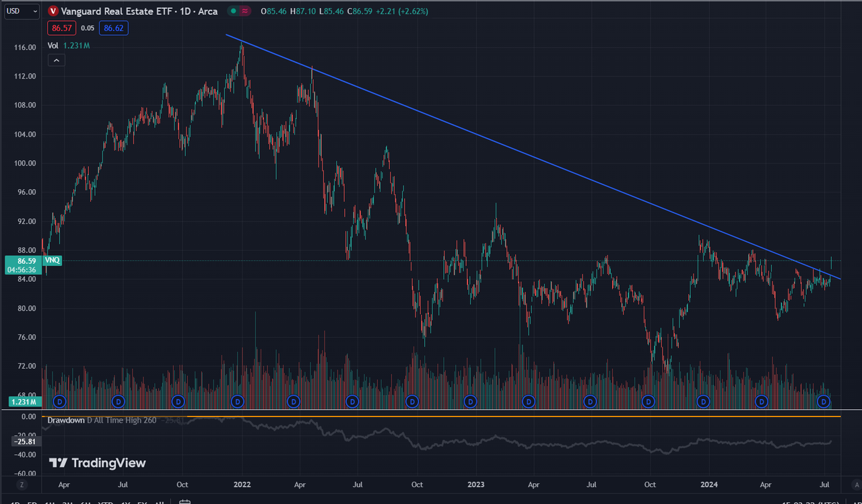Click the pink data-delay indicator icon
Viewport: 862px width, 504px height.
[245, 11]
